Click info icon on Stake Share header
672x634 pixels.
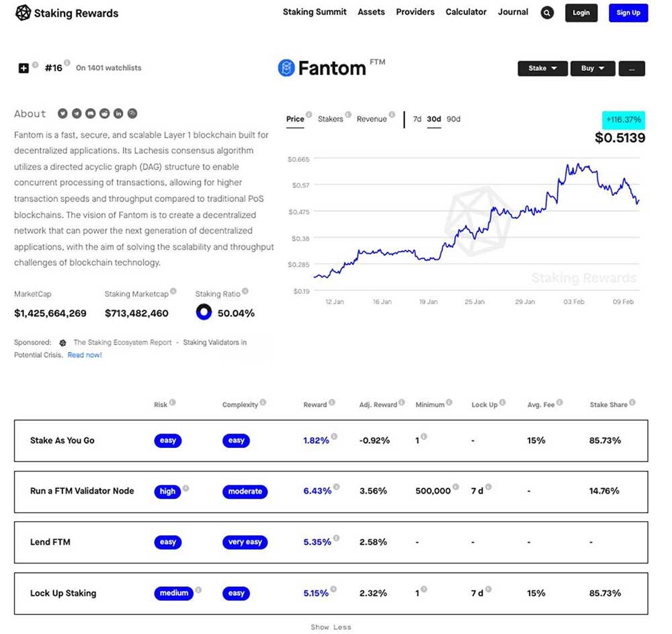click(x=632, y=402)
